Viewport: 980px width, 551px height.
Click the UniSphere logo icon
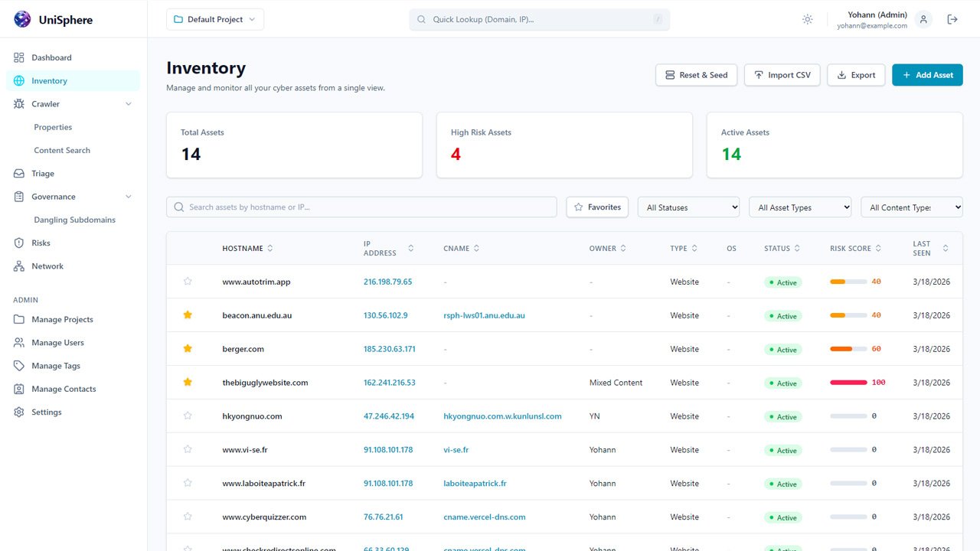click(x=23, y=20)
